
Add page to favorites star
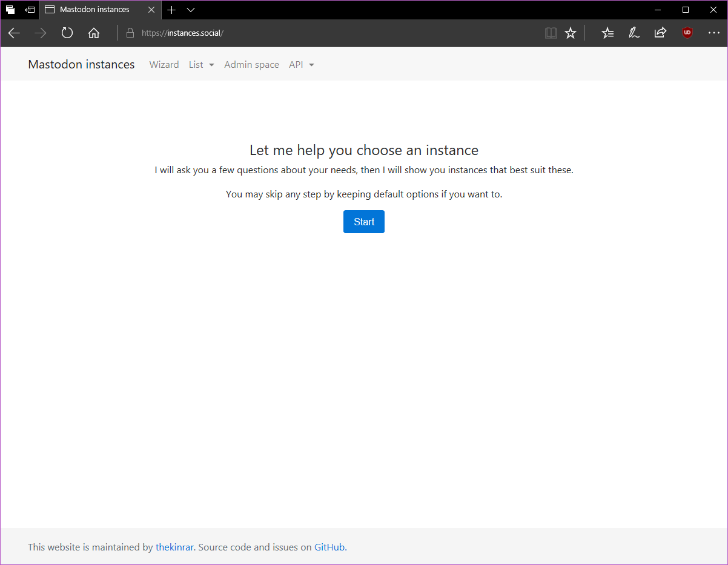(571, 33)
